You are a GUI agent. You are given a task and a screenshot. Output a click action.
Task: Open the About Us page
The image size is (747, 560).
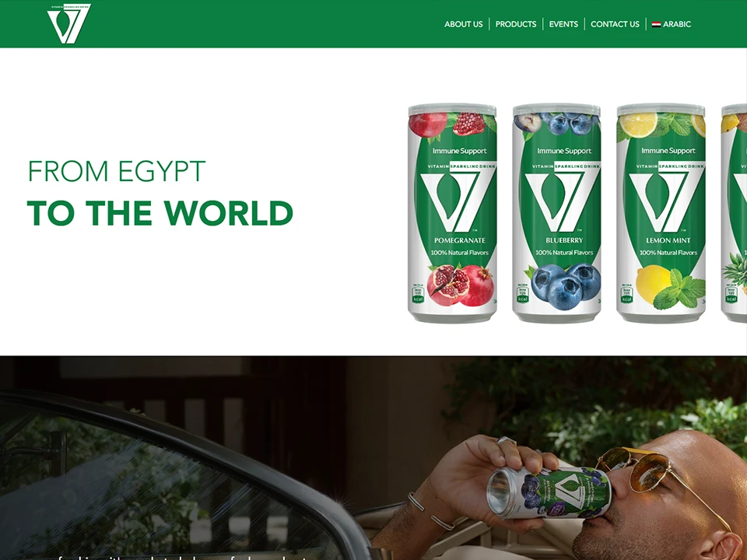[x=464, y=24]
